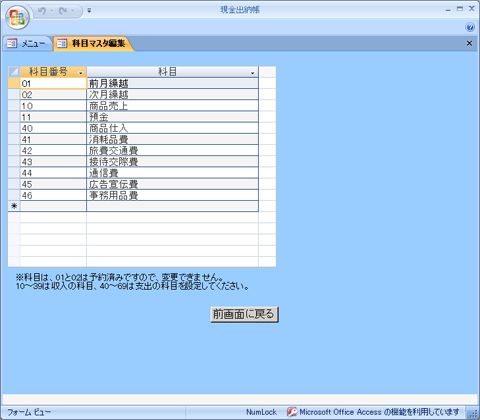Open the 科目番号 column filter dropdown
The width and height of the screenshot is (480, 420).
[x=80, y=73]
